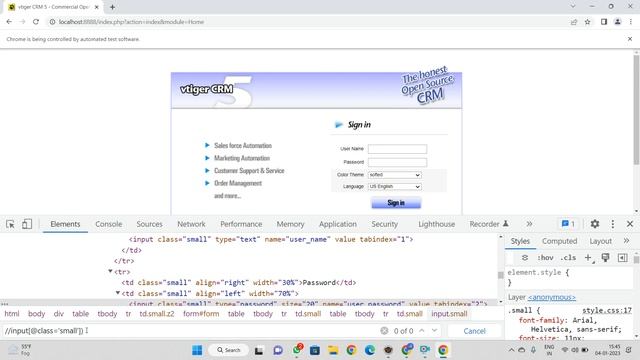Share this page icon
The height and width of the screenshot is (360, 640).
pyautogui.click(x=574, y=22)
